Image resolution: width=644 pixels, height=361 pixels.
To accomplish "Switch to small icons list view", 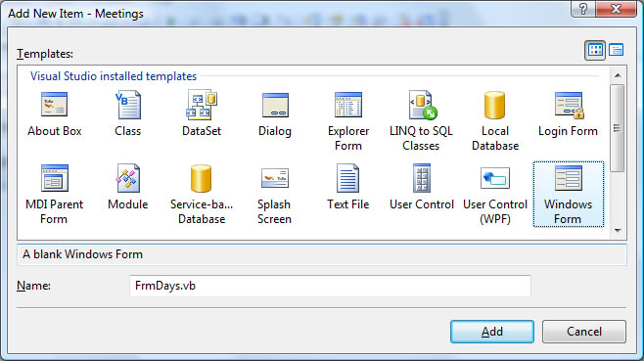I will 616,51.
